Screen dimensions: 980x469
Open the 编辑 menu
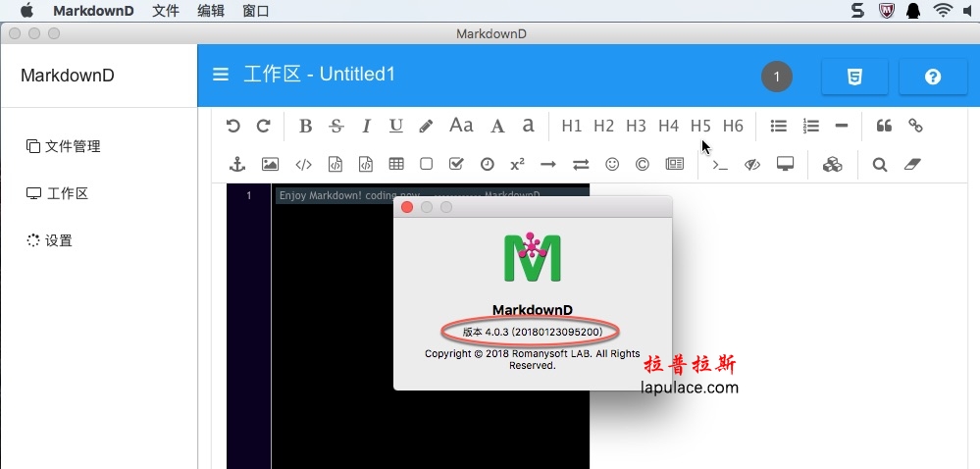click(211, 11)
